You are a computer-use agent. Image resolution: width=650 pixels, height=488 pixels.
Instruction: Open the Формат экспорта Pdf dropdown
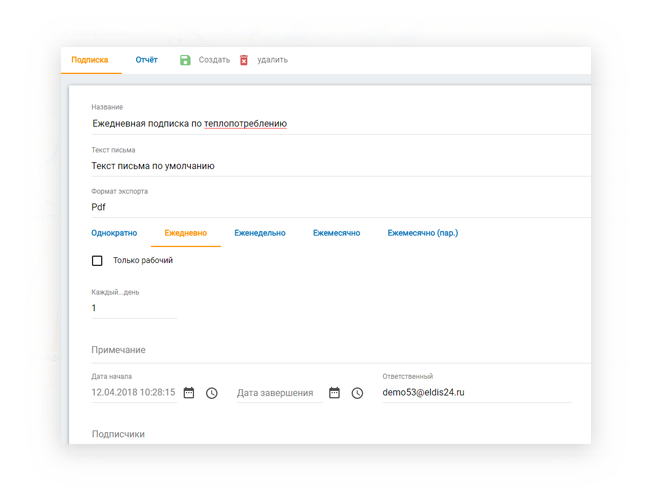click(341, 207)
